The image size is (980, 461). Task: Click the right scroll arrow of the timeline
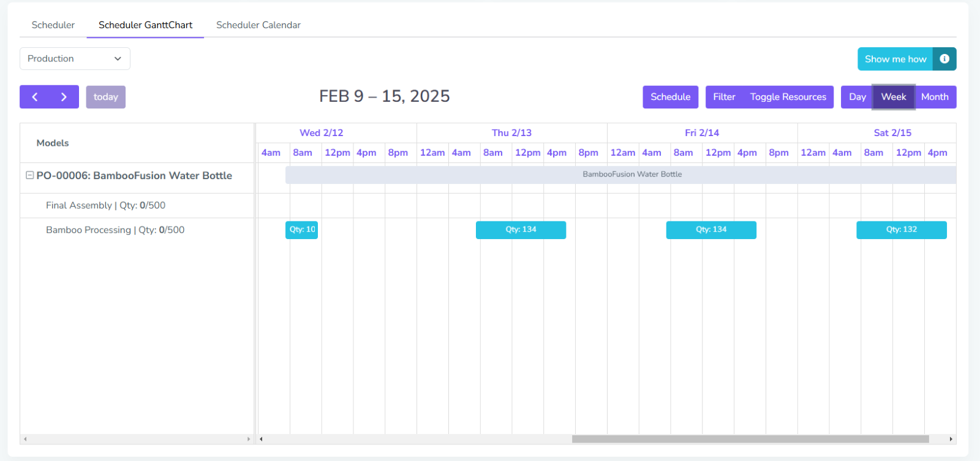click(x=951, y=439)
